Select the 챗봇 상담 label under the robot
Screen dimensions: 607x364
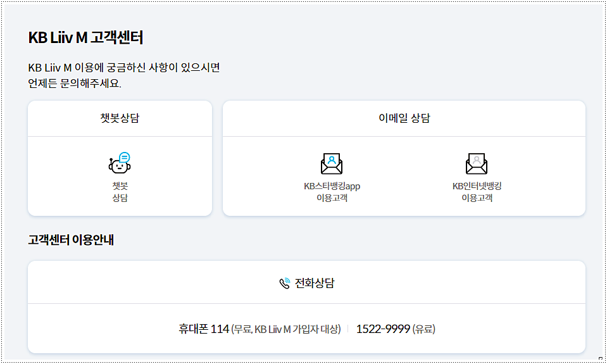[120, 192]
